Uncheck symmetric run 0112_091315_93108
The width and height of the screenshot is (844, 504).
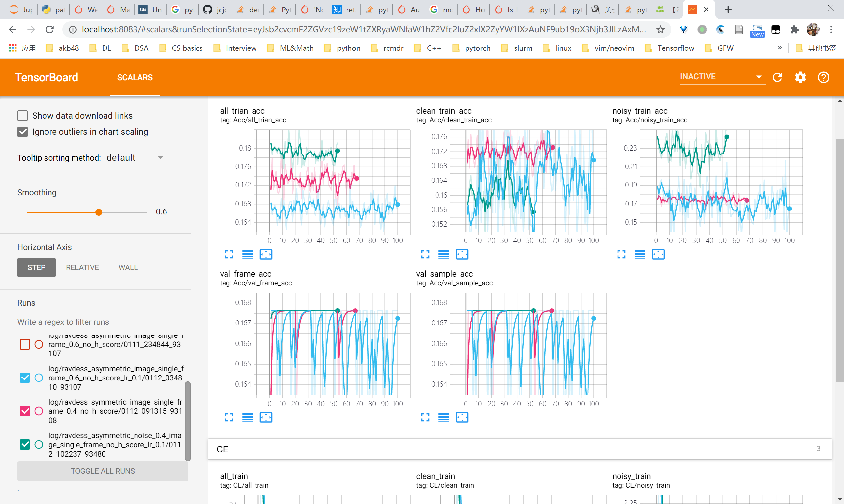point(25,411)
